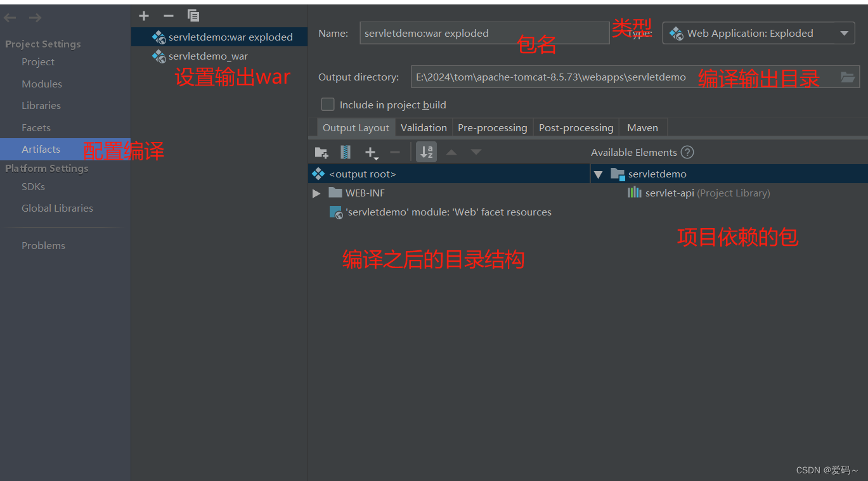Select the WEB-INF folder row
868x481 pixels.
point(449,193)
